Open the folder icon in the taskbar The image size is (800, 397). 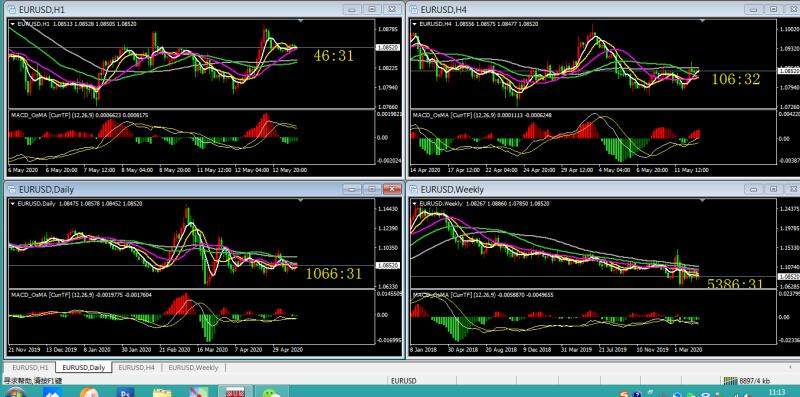[162, 393]
